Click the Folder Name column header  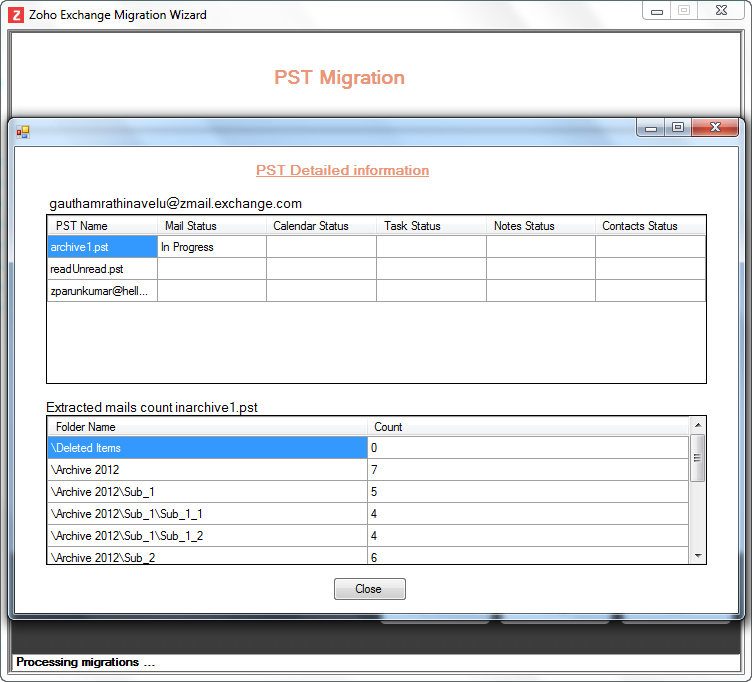click(208, 427)
